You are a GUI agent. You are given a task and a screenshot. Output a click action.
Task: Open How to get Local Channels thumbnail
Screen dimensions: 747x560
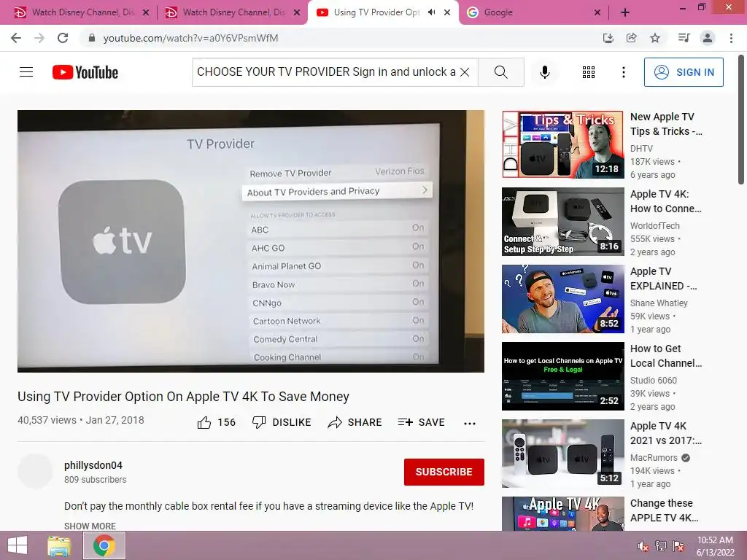(563, 376)
